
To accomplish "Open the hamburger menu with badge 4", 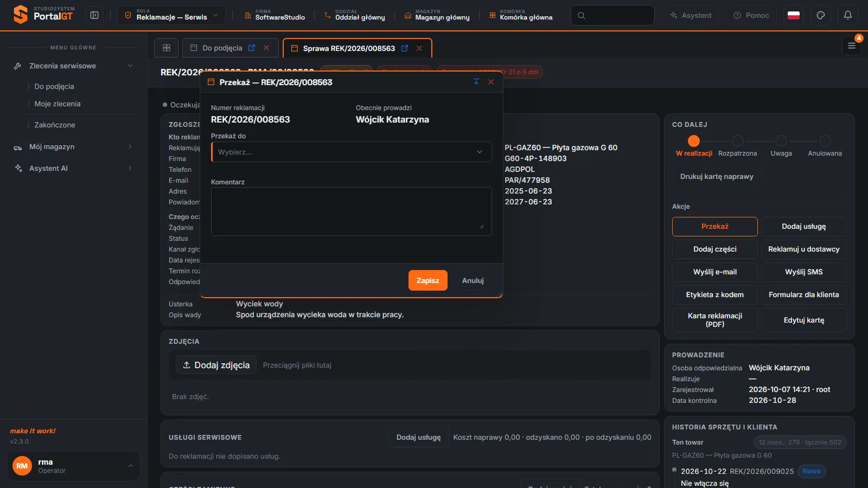I will click(x=852, y=46).
